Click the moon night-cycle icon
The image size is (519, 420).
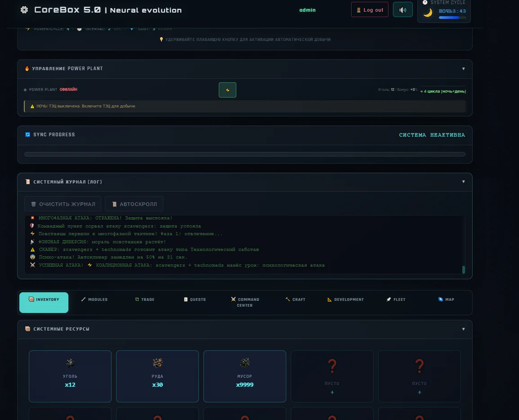tap(428, 13)
